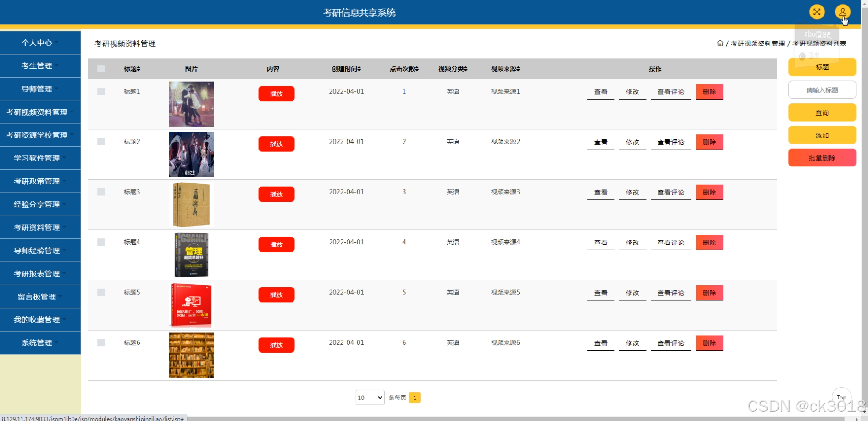The height and width of the screenshot is (421, 868).
Task: Click the yellow 查询 search button
Action: coord(822,112)
